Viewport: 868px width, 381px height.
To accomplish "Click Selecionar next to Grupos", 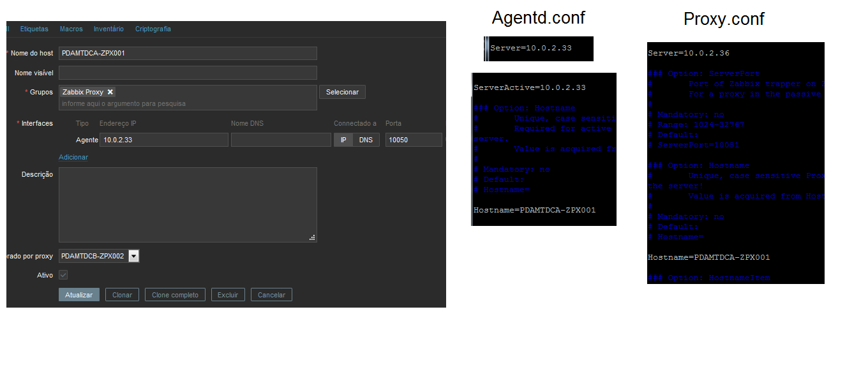I will coord(342,92).
